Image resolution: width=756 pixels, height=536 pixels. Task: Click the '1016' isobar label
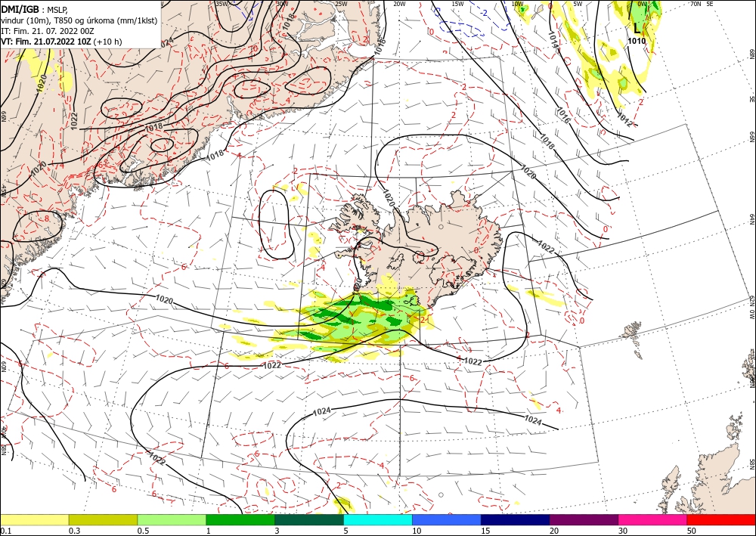pyautogui.click(x=562, y=114)
